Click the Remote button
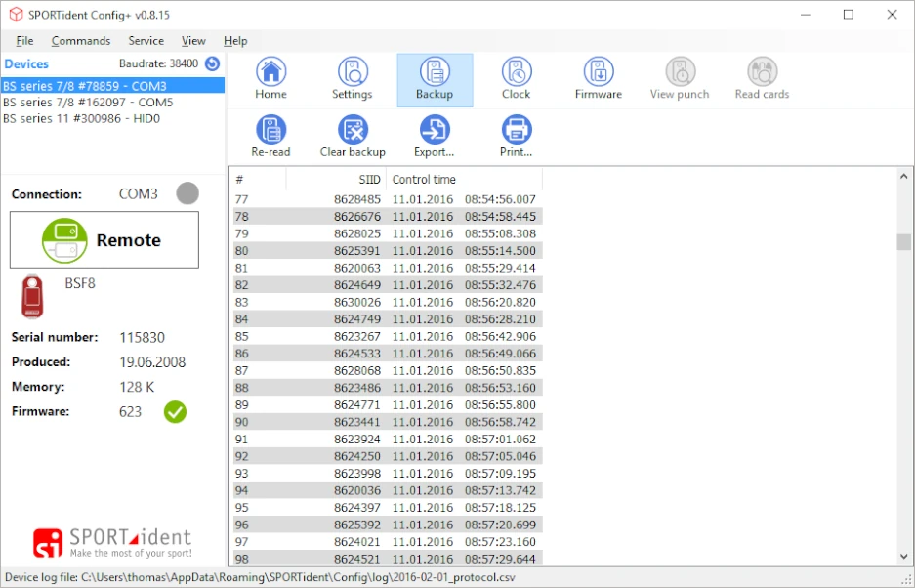This screenshot has height=588, width=915. pyautogui.click(x=104, y=240)
